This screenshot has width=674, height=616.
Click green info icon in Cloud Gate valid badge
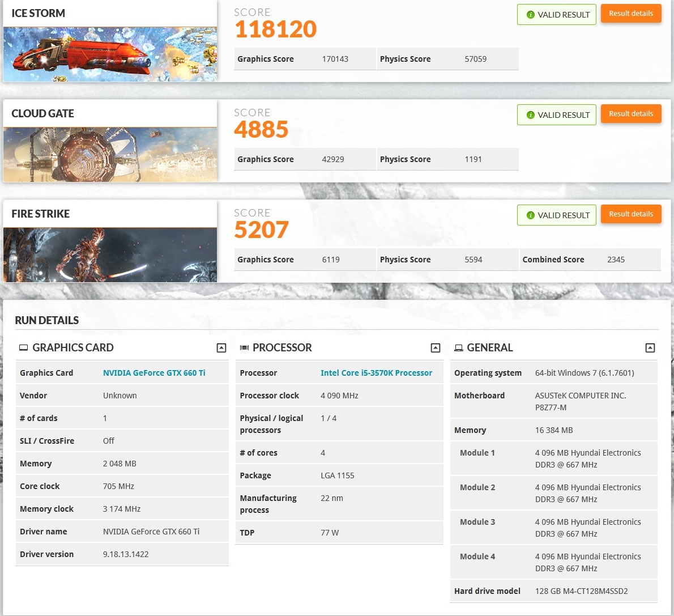click(x=531, y=115)
